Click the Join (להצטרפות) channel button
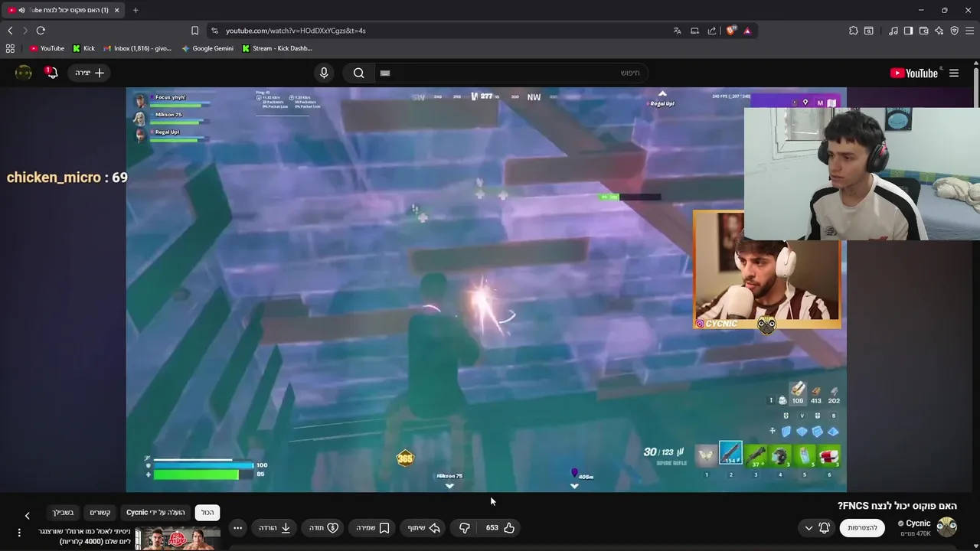The height and width of the screenshot is (551, 980). [x=862, y=527]
